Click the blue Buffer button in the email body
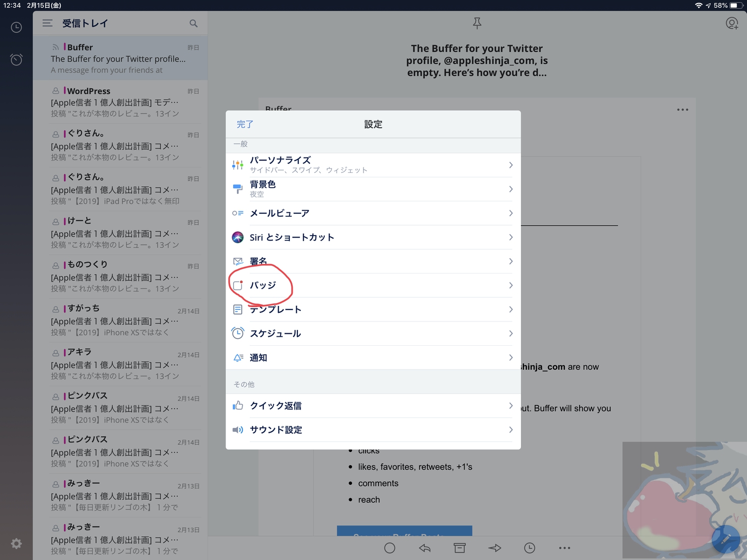Screen dimensions: 747x560 (404, 531)
